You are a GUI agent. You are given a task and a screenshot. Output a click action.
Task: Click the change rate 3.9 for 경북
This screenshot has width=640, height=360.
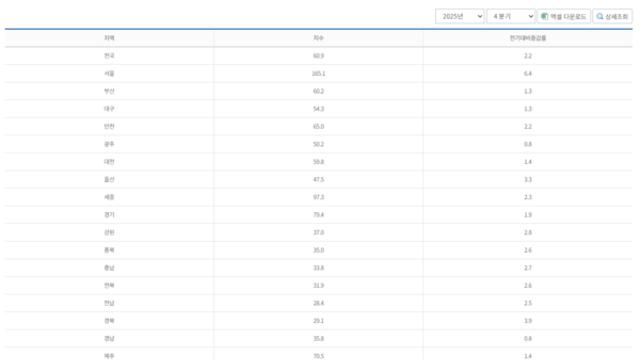coord(528,321)
